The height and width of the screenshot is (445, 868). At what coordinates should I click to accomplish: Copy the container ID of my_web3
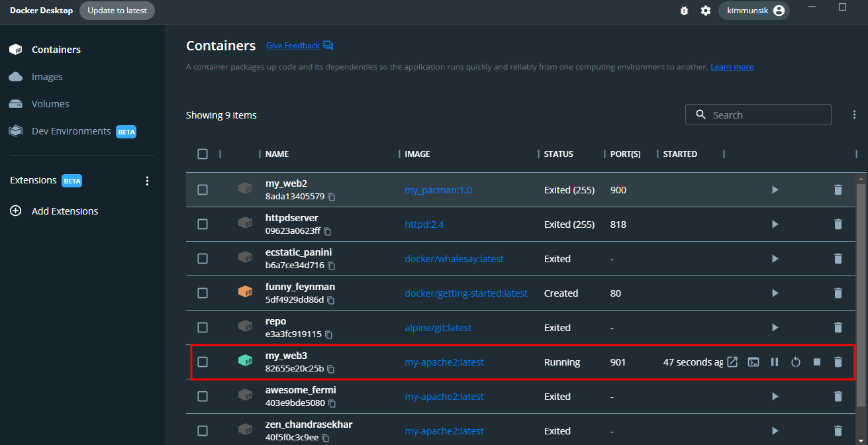coord(331,369)
